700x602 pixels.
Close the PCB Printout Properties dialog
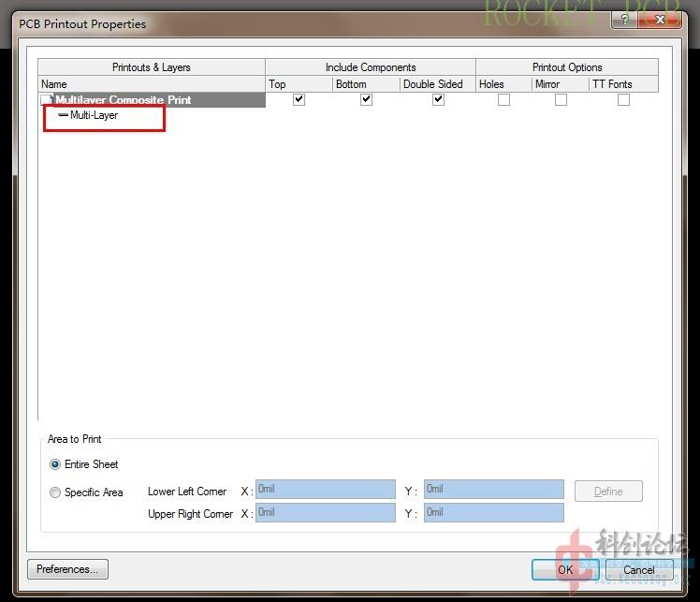click(x=660, y=20)
